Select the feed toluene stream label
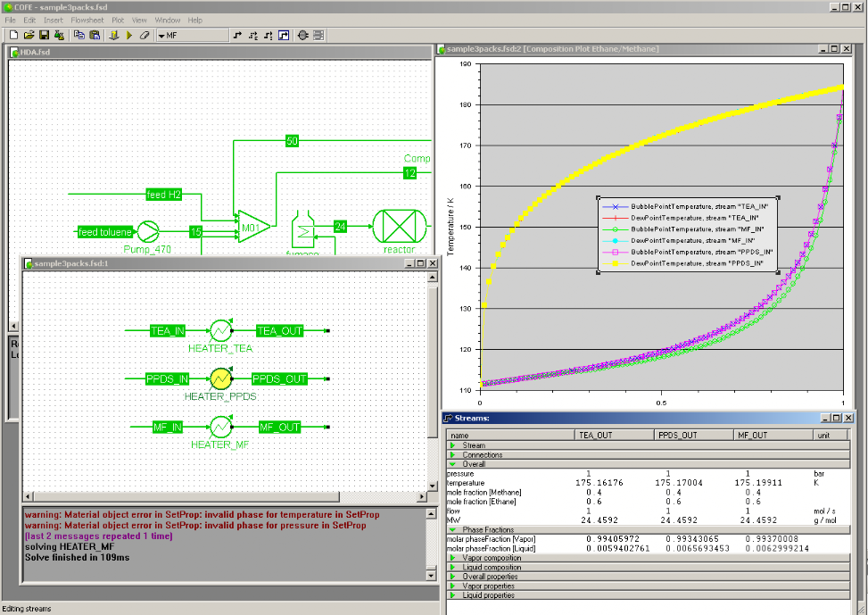The image size is (868, 615). [x=105, y=232]
